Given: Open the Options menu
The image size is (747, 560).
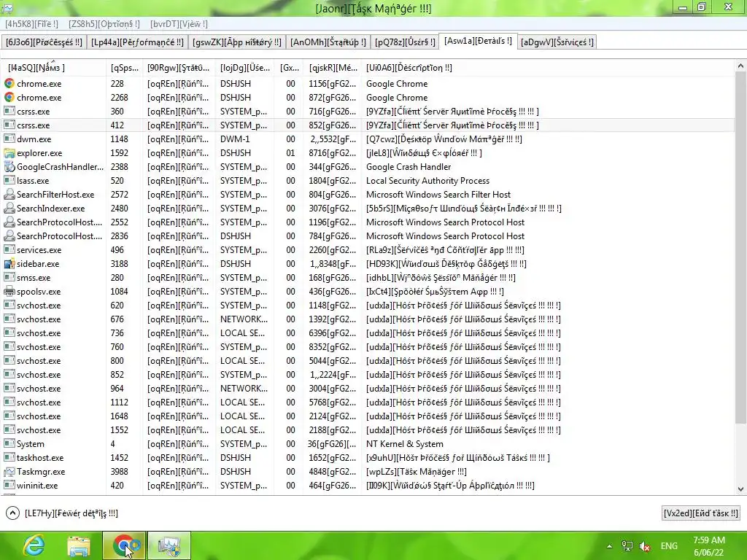Looking at the screenshot, I should point(104,24).
